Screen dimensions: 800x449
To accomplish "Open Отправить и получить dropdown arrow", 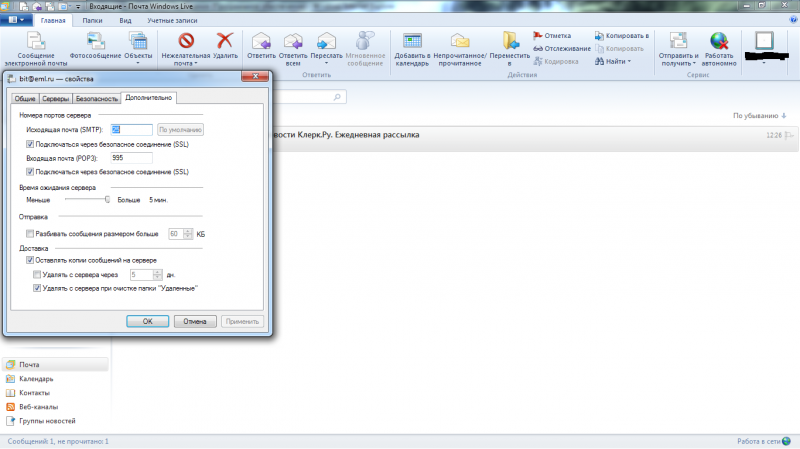I will click(694, 64).
